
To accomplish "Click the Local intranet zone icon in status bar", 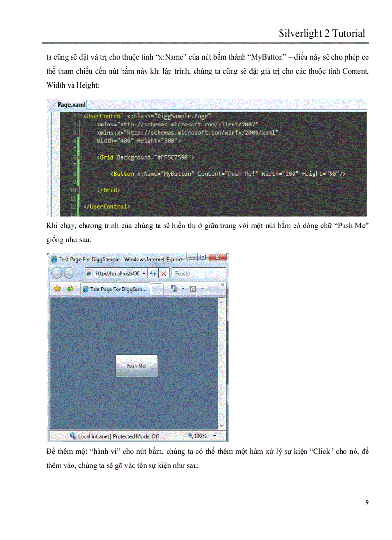I will click(x=73, y=436).
